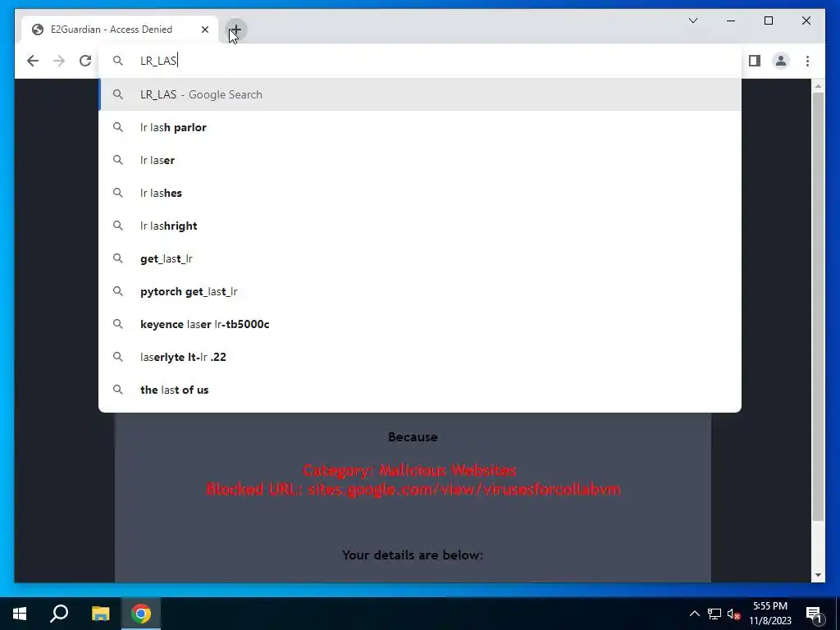Go back to the previous page
This screenshot has height=630, width=840.
33,61
